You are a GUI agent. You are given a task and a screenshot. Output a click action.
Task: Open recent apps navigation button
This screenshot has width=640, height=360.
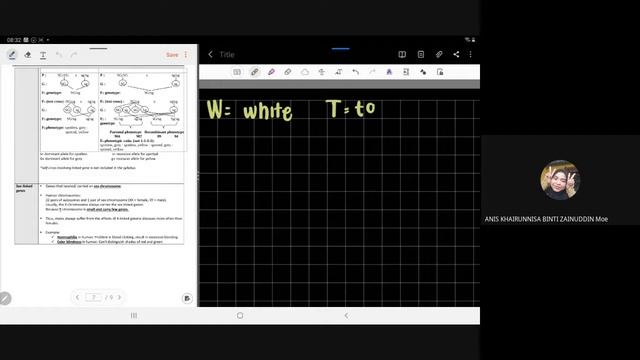point(134,316)
